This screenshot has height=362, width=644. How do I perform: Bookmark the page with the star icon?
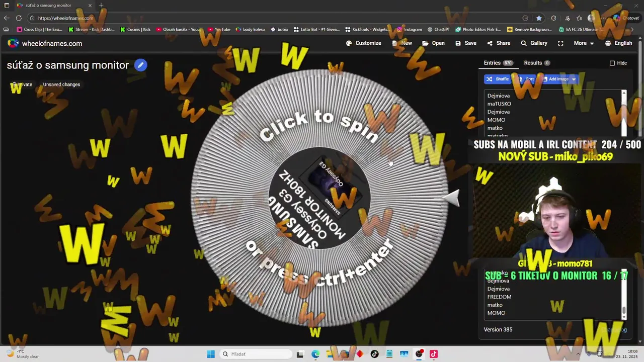click(x=539, y=18)
